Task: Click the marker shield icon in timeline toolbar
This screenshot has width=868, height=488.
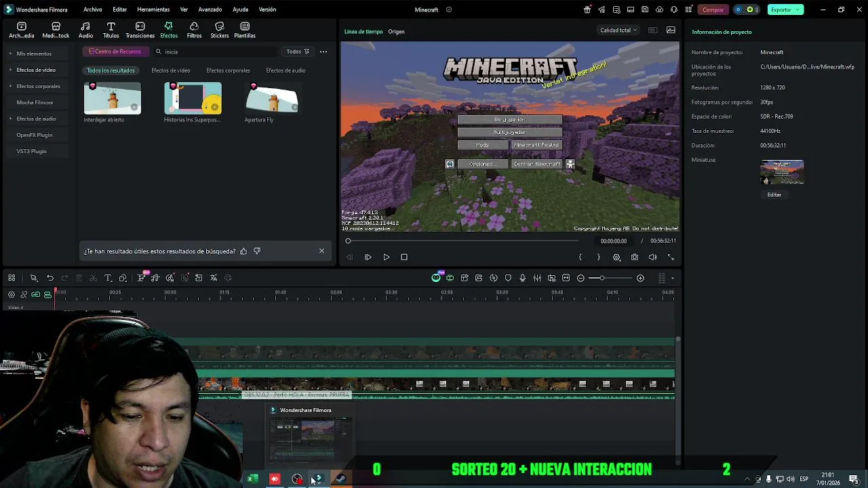Action: [508, 278]
